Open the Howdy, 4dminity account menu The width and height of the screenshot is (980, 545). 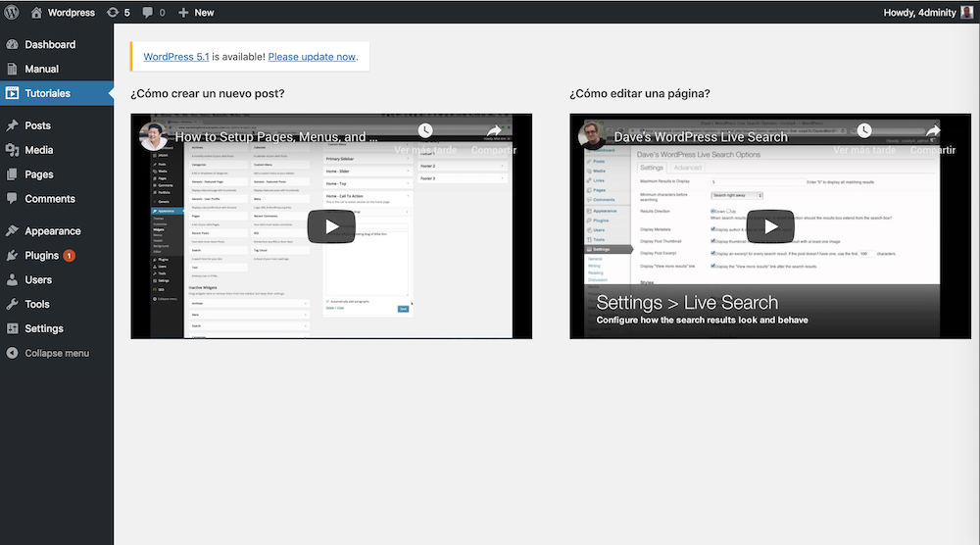(920, 12)
